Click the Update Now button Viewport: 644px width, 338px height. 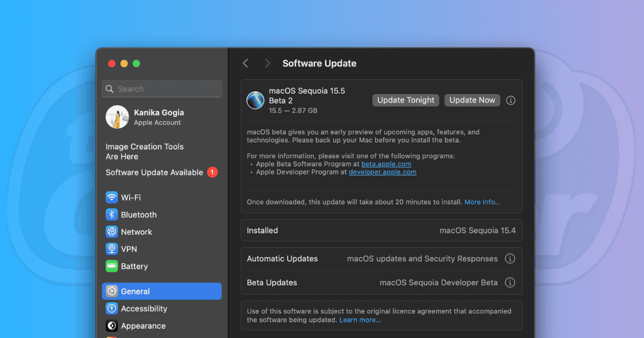coord(472,100)
